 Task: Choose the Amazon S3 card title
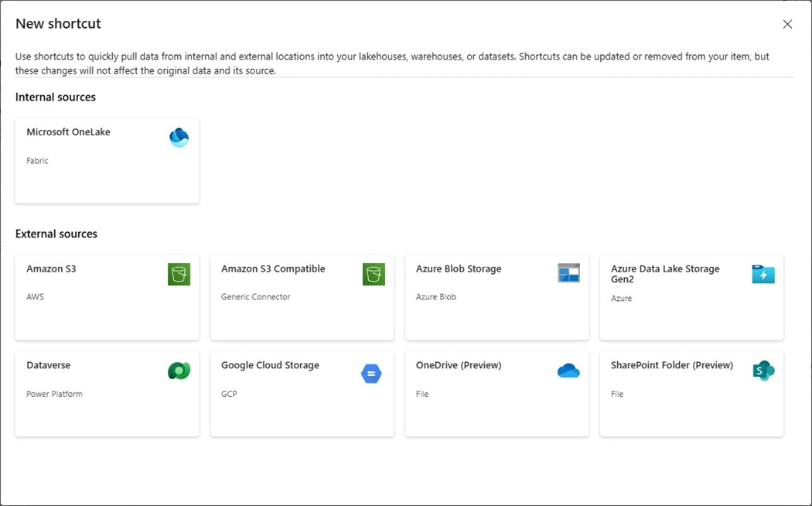point(51,269)
